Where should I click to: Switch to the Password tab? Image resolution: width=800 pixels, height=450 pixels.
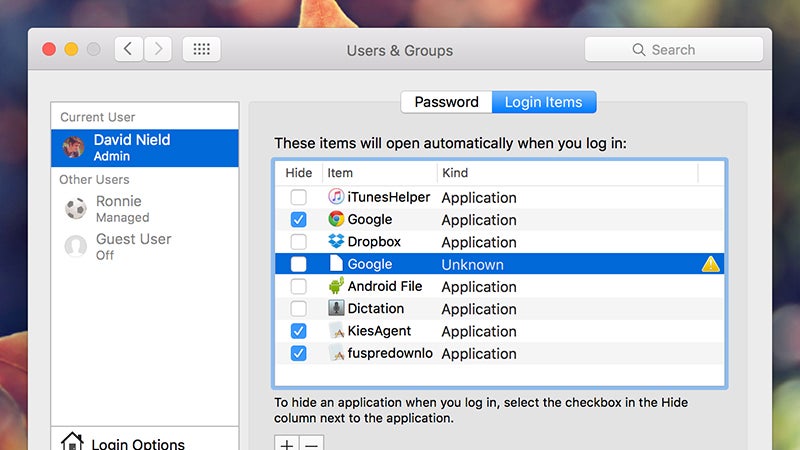click(446, 102)
